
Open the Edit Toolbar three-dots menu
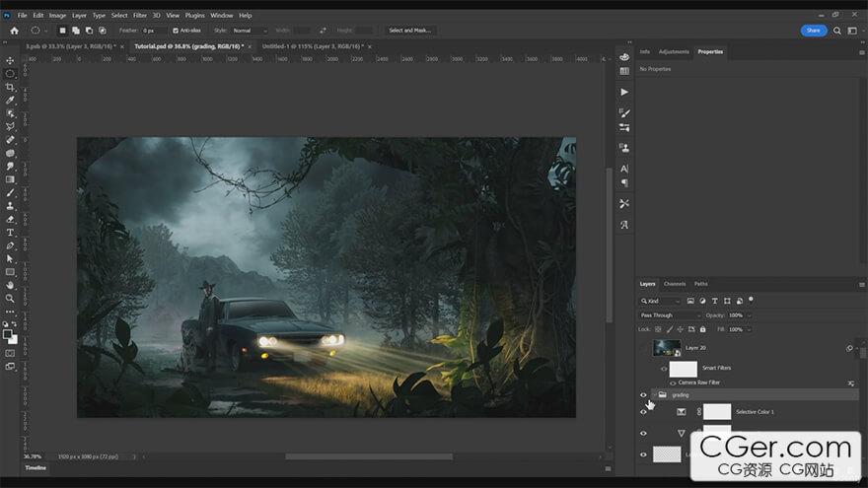(10, 312)
